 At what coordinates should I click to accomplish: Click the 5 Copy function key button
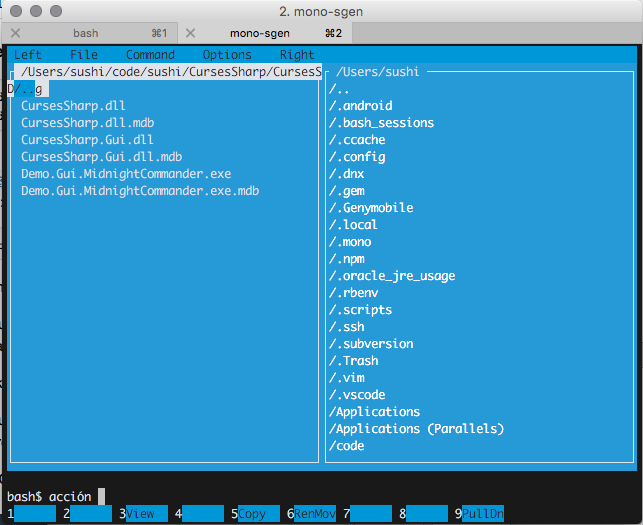tap(255, 514)
